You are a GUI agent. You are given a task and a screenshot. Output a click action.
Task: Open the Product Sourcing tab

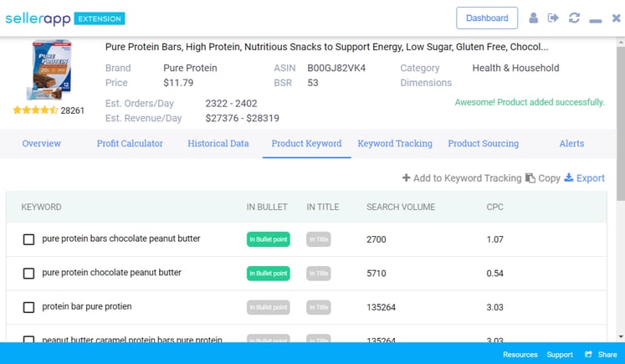click(483, 144)
